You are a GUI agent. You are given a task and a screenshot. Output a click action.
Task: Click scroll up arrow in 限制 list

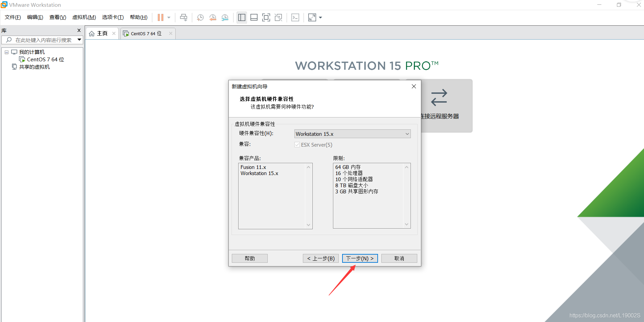407,167
